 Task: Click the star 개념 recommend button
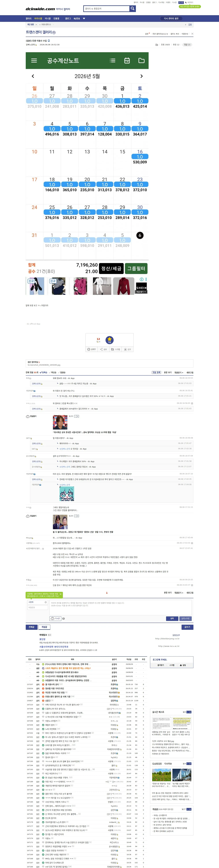(x=110, y=340)
